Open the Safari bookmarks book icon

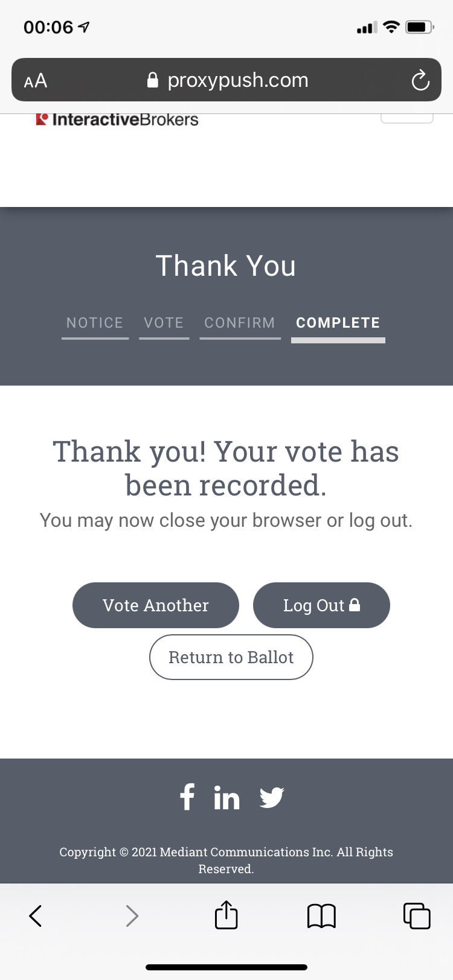321,915
